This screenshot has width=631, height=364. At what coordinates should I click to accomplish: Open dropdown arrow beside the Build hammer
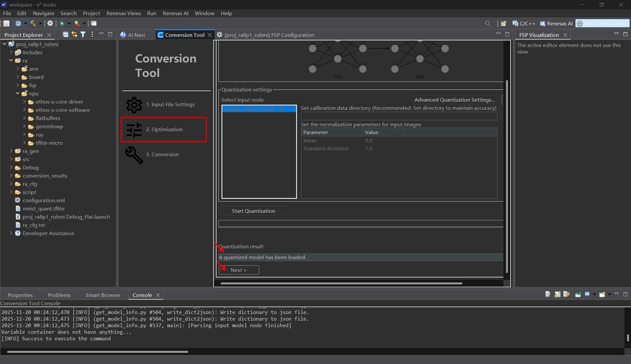(41, 23)
